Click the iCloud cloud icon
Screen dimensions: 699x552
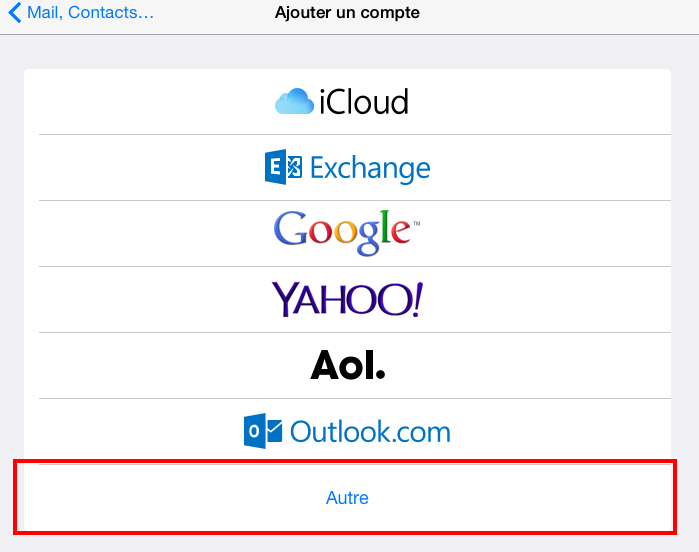coord(294,101)
